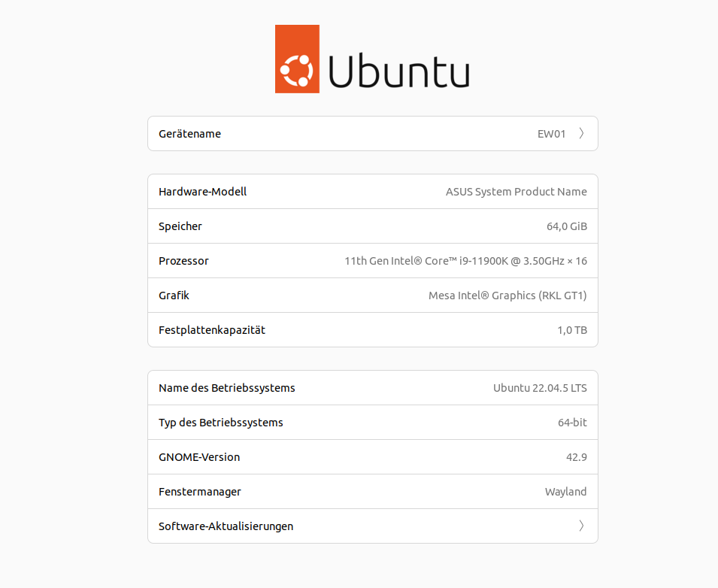Open the Gerätename row chevron
Image resolution: width=718 pixels, height=588 pixels.
tap(581, 133)
